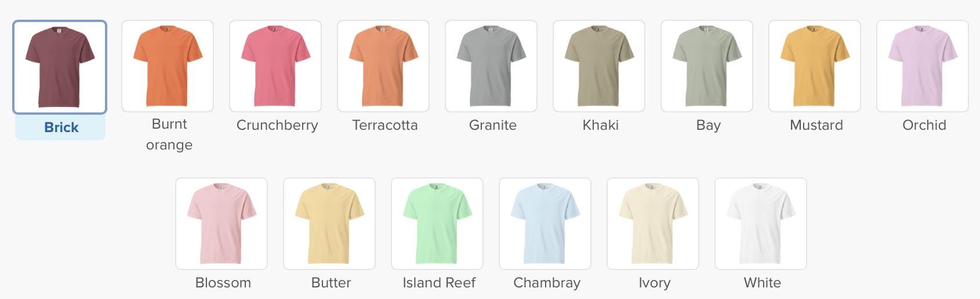980x299 pixels.
Task: Pick the Chambray blue t-shirt
Action: pos(545,224)
